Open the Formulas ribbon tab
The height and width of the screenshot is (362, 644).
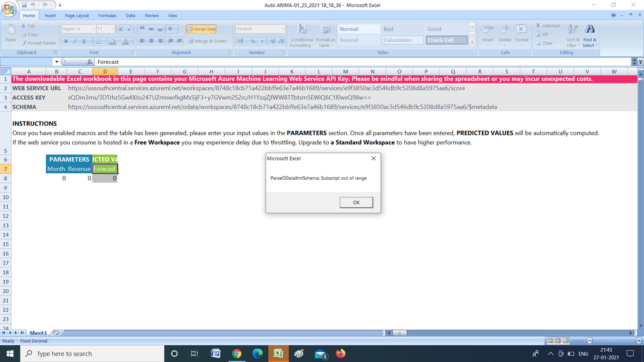(107, 15)
